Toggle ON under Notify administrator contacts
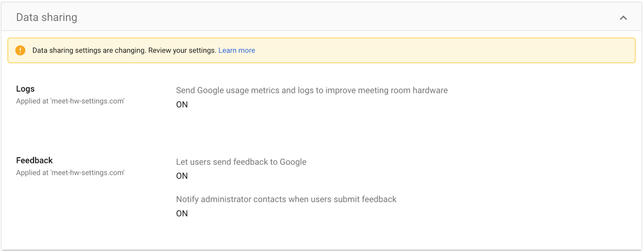Viewport: 644px width, 252px height. [182, 213]
